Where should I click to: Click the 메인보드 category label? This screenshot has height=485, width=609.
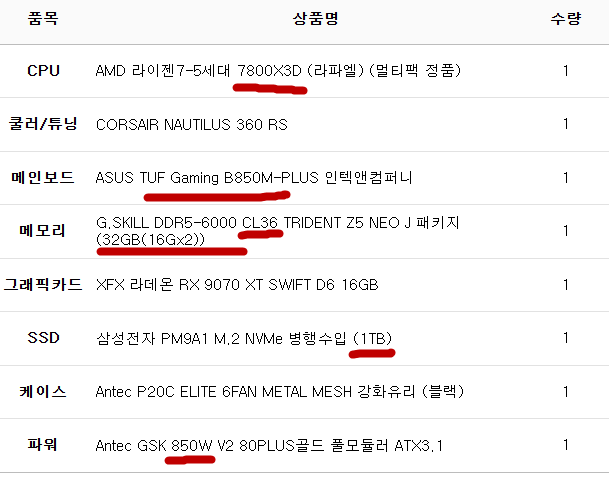coord(43,178)
